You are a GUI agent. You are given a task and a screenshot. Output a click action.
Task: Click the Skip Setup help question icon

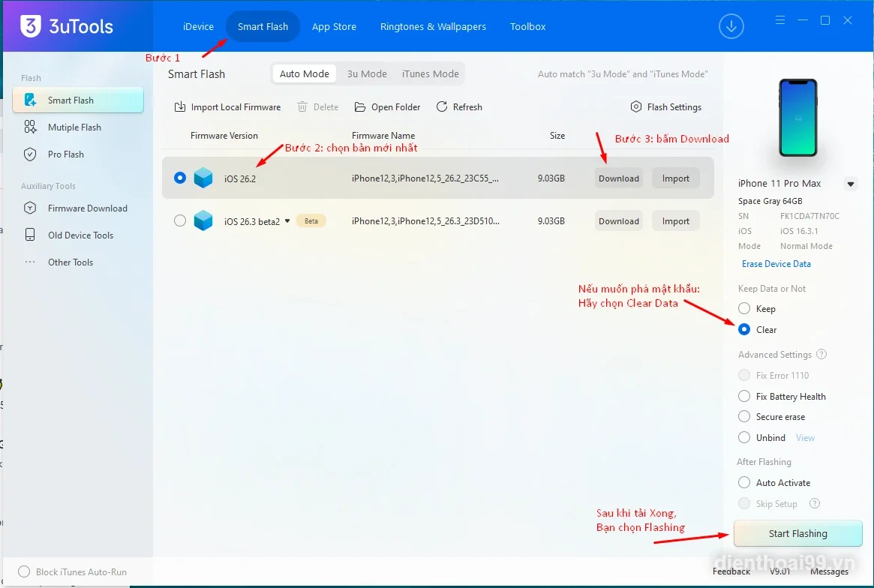pyautogui.click(x=815, y=503)
